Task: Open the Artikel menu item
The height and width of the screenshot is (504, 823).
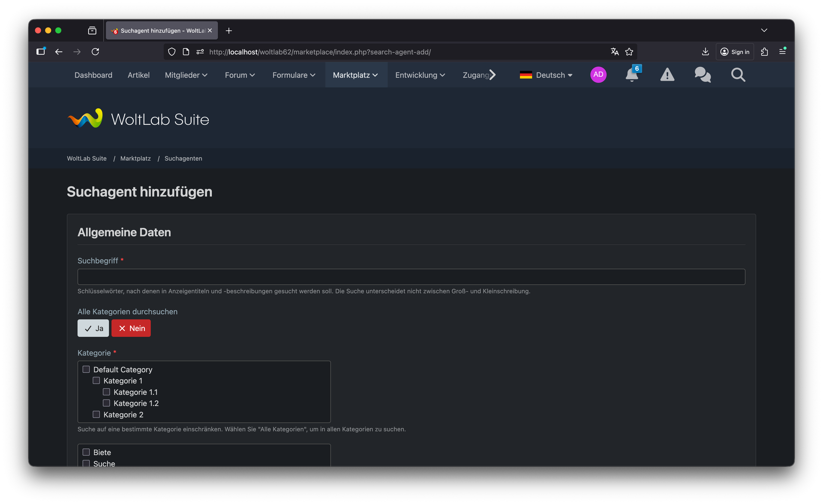Action: pyautogui.click(x=138, y=75)
